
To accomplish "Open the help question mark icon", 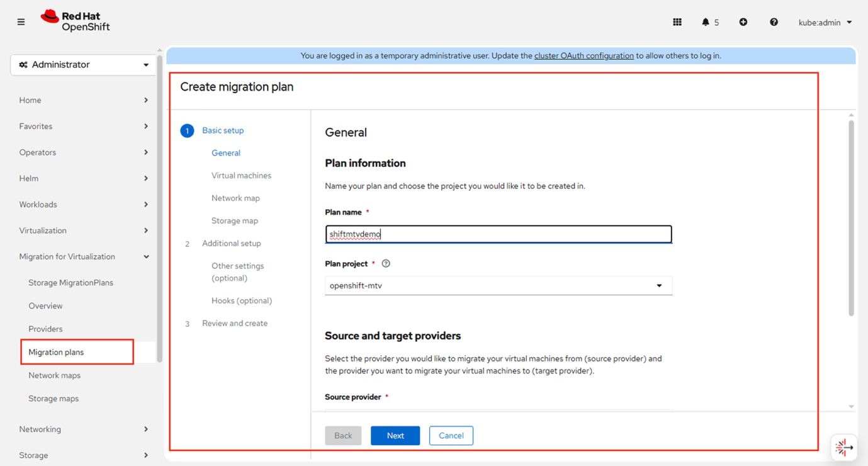I will coord(774,21).
